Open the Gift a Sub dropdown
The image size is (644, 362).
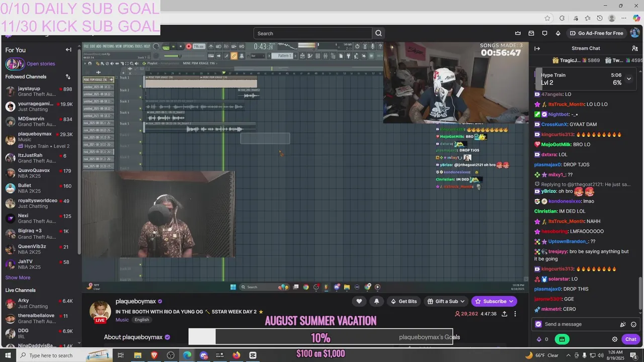[x=446, y=301]
